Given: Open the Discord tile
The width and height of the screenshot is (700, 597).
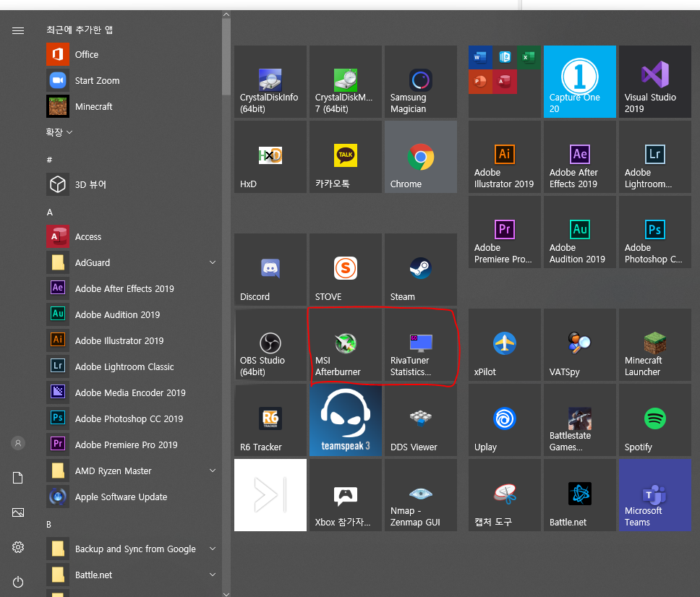Looking at the screenshot, I should click(x=270, y=270).
